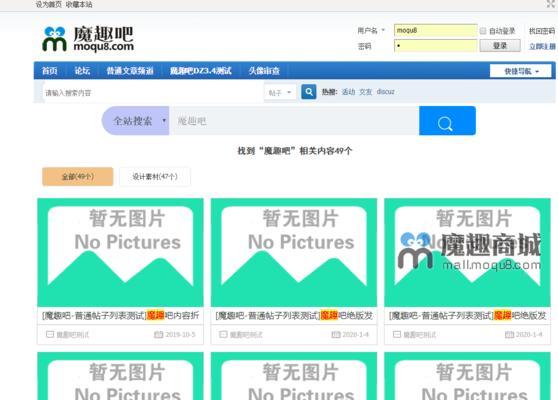Click date 2019-10-5 on first card
The height and width of the screenshot is (400, 558).
click(180, 335)
